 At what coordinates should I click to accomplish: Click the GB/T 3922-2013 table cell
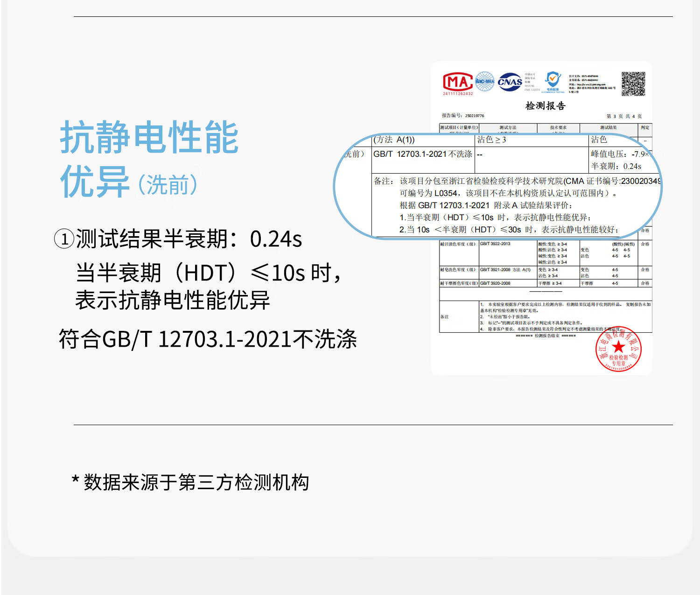495,244
